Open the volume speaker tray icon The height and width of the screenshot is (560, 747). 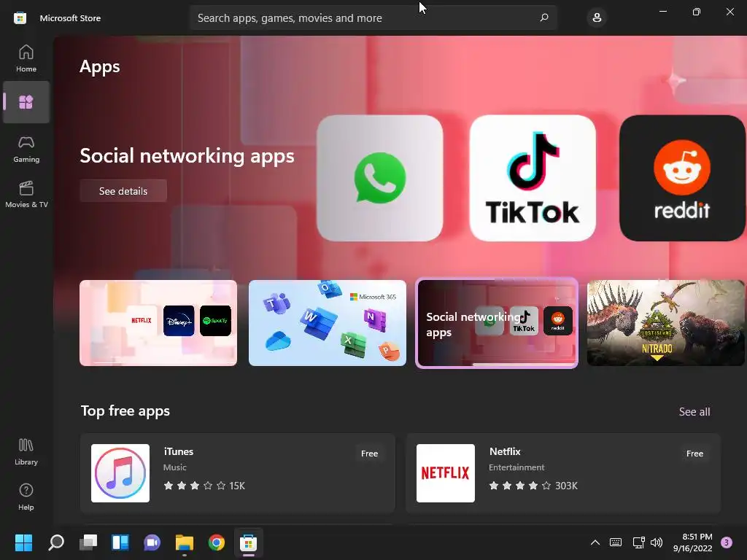pyautogui.click(x=657, y=542)
